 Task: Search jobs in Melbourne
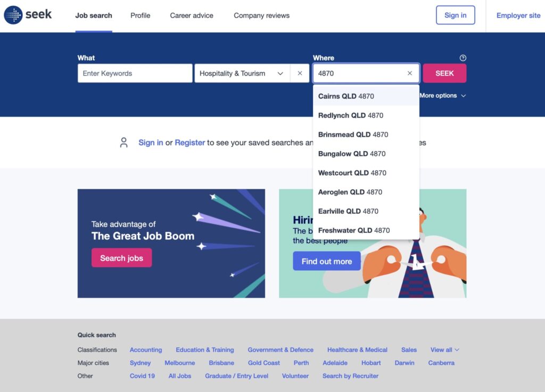[180, 363]
